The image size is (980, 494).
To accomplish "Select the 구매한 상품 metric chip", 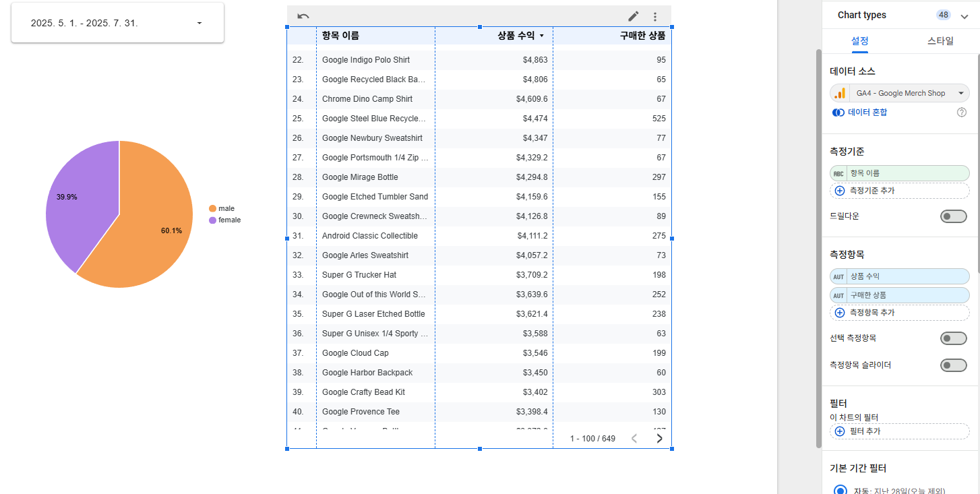I will (x=900, y=295).
